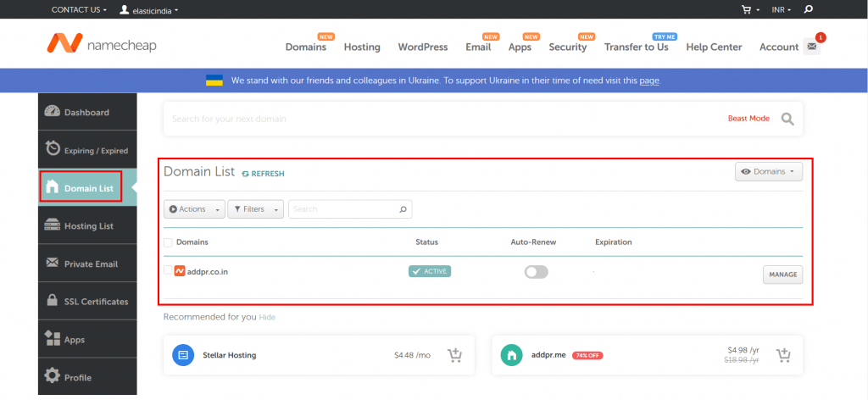868x400 pixels.
Task: Click the Expiring / Expired clock icon
Action: pyautogui.click(x=53, y=148)
